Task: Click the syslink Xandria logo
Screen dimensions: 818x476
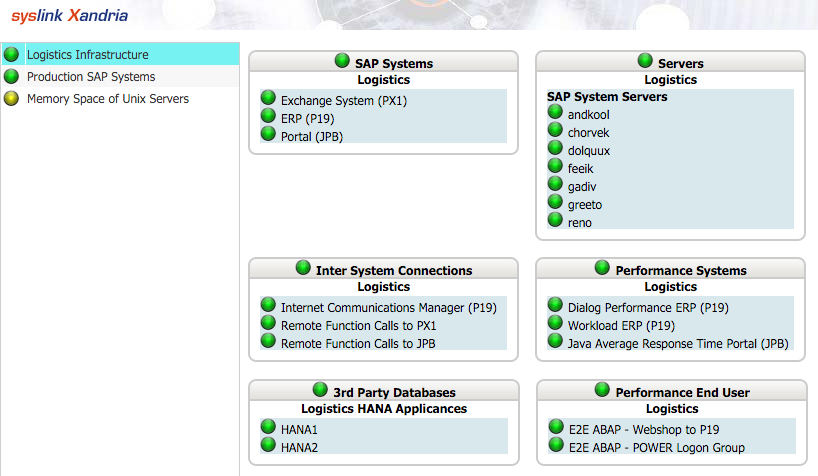Action: click(69, 16)
